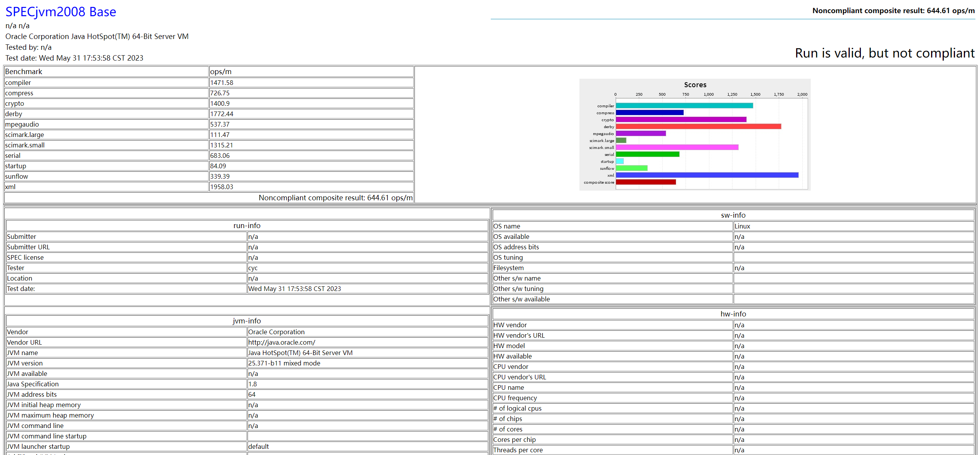Click the Tester value cyc cell
This screenshot has width=980, height=455.
click(253, 268)
